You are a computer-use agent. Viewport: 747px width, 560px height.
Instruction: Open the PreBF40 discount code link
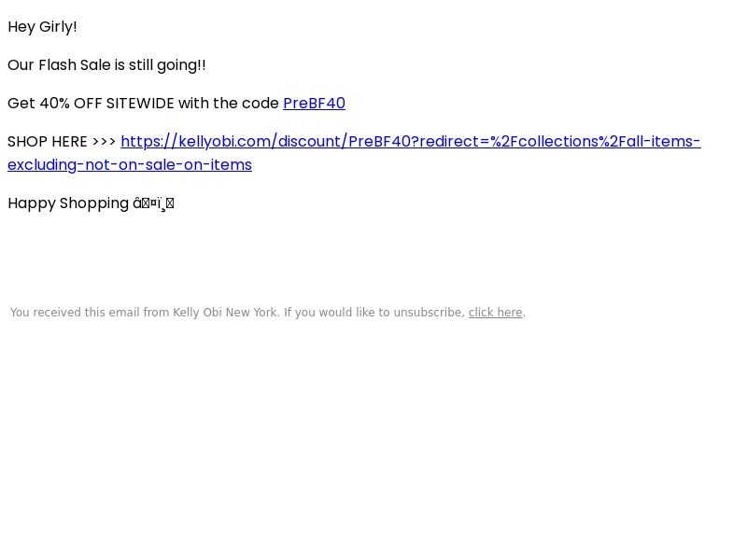tap(314, 104)
